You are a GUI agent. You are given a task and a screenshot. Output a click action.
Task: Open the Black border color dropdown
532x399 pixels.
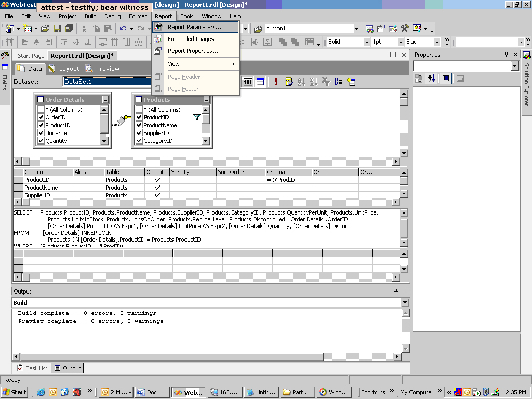pyautogui.click(x=437, y=42)
